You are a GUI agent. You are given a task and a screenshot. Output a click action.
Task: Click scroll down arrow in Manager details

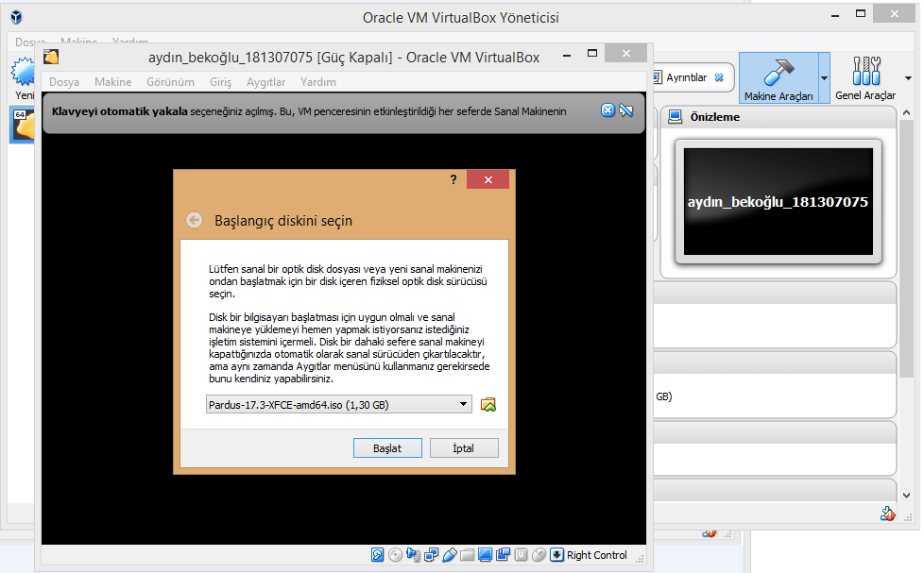pos(907,496)
